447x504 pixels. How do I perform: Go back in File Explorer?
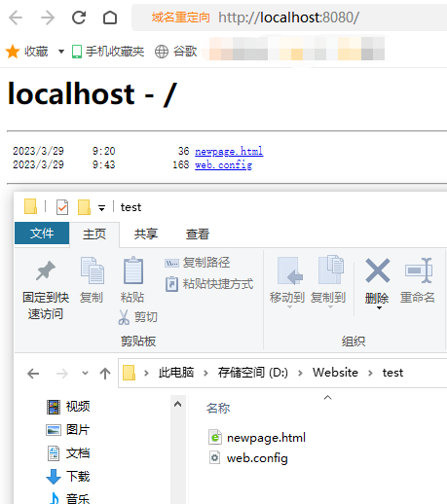pos(33,374)
